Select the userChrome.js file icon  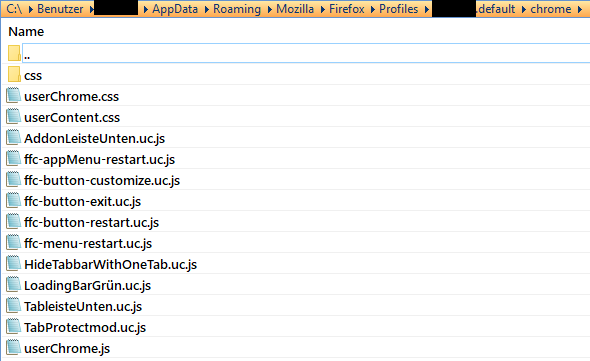click(x=14, y=347)
